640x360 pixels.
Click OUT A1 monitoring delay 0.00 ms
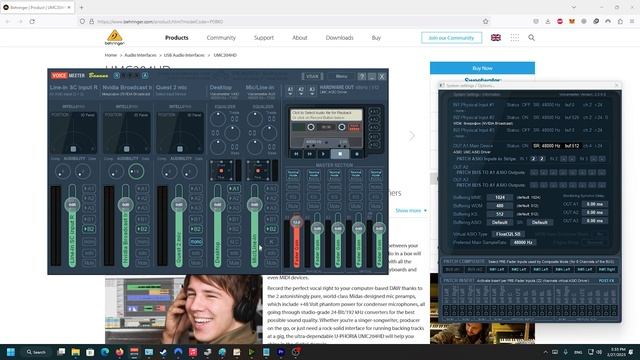point(594,204)
